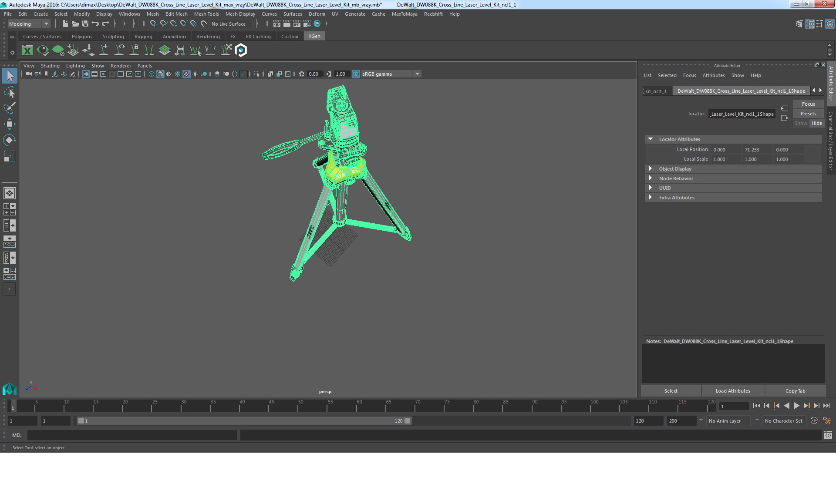836x504 pixels.
Task: Click the XGen preview eye icon
Action: (x=43, y=50)
